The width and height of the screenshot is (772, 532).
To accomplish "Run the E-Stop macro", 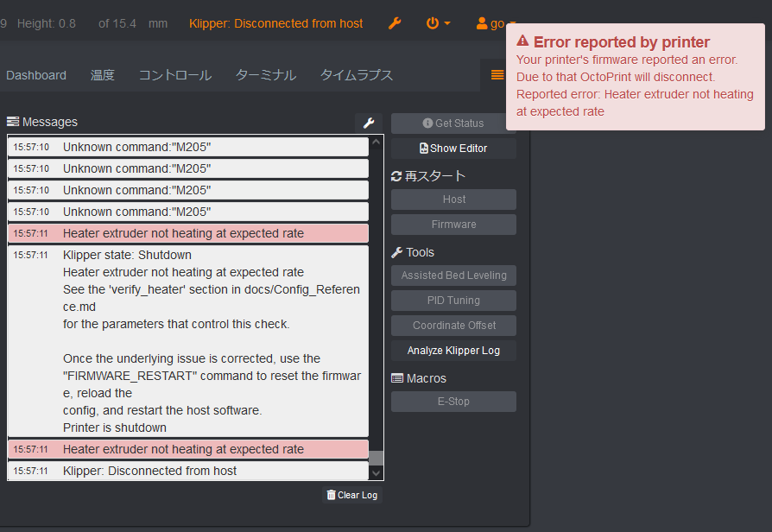I will (x=453, y=402).
